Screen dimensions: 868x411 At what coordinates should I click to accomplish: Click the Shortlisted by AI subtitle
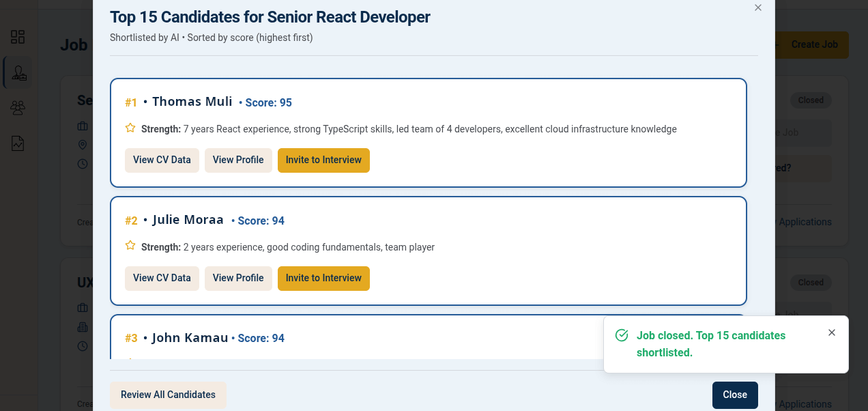[x=212, y=38]
